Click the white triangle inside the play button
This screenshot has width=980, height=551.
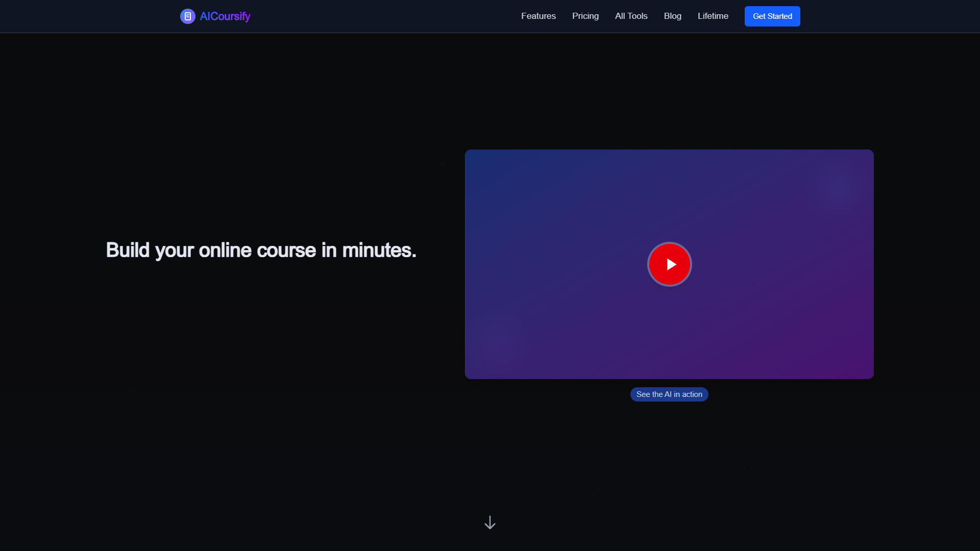[671, 264]
